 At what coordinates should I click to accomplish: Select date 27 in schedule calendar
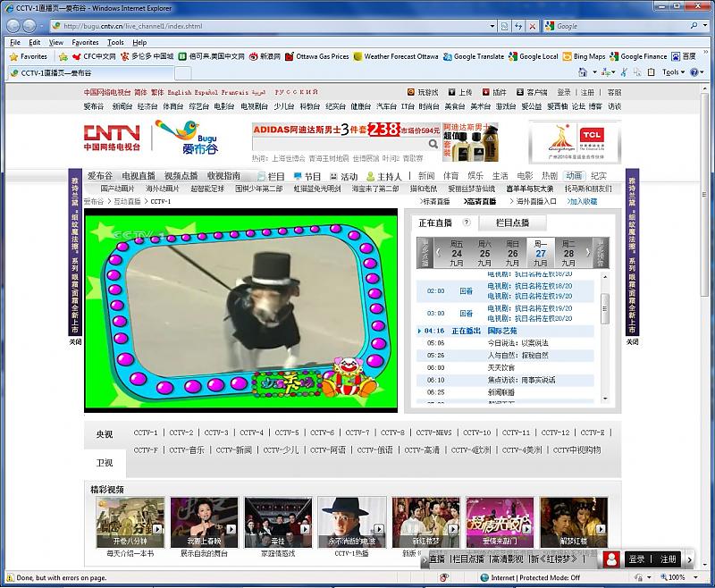540,252
